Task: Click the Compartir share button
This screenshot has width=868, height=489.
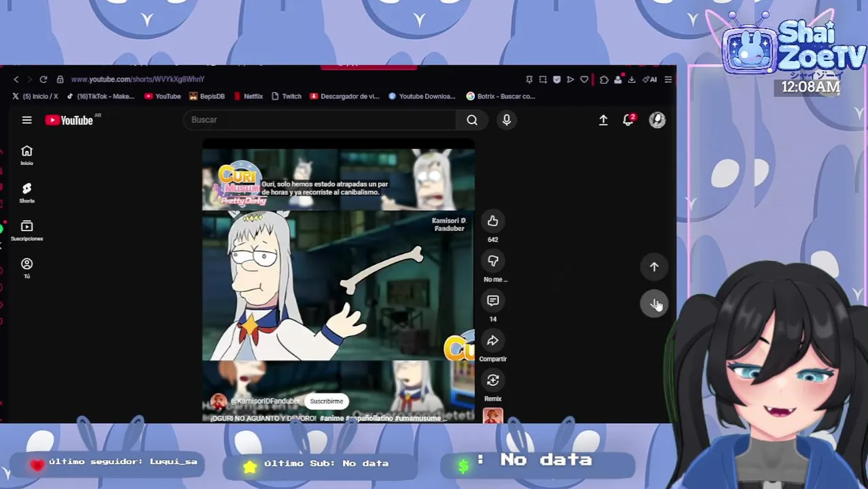Action: coord(493,340)
